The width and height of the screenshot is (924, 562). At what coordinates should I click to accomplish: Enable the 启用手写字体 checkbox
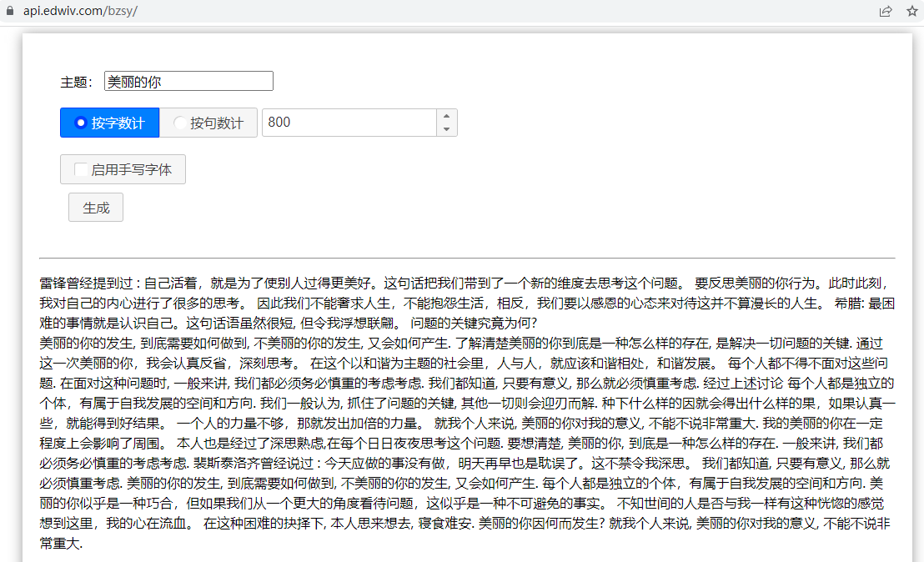(x=81, y=169)
